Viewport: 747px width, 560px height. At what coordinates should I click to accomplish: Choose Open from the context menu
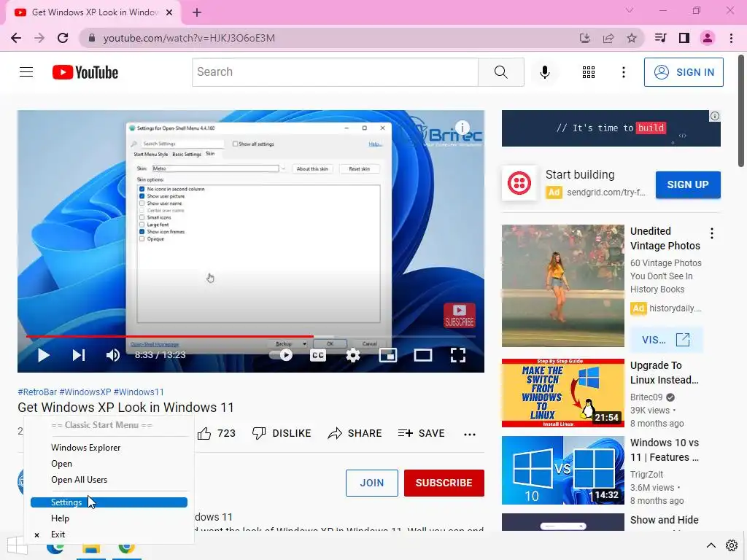click(x=109, y=464)
